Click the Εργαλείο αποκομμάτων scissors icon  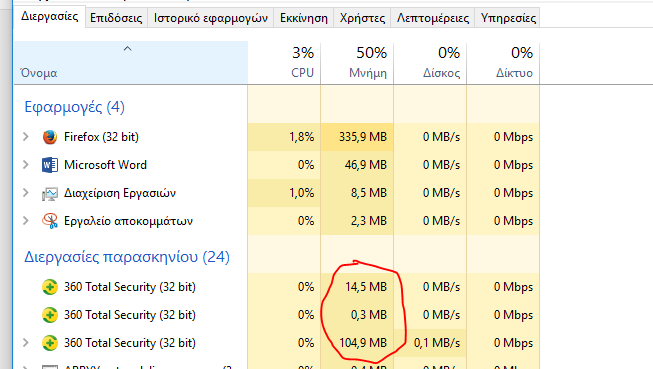pyautogui.click(x=50, y=221)
